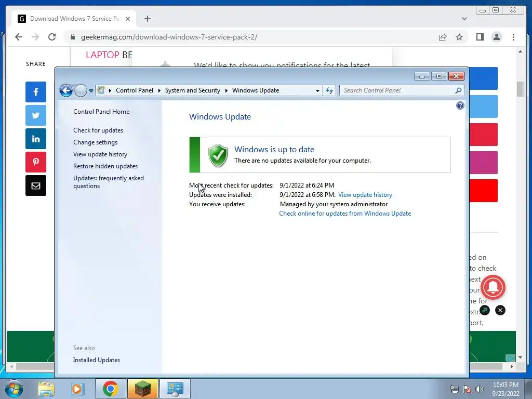Select Control Panel breadcrumb segment
532x399 pixels.
click(135, 90)
